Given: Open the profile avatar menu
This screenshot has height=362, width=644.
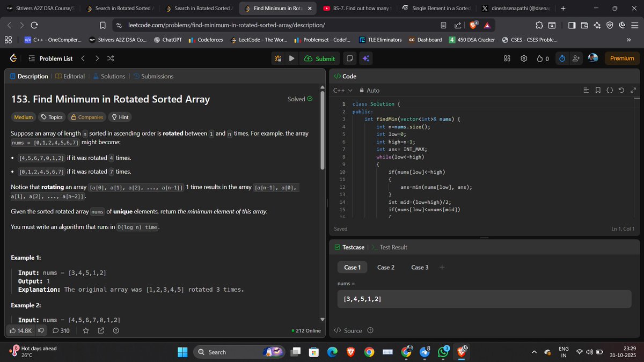Looking at the screenshot, I should 593,58.
